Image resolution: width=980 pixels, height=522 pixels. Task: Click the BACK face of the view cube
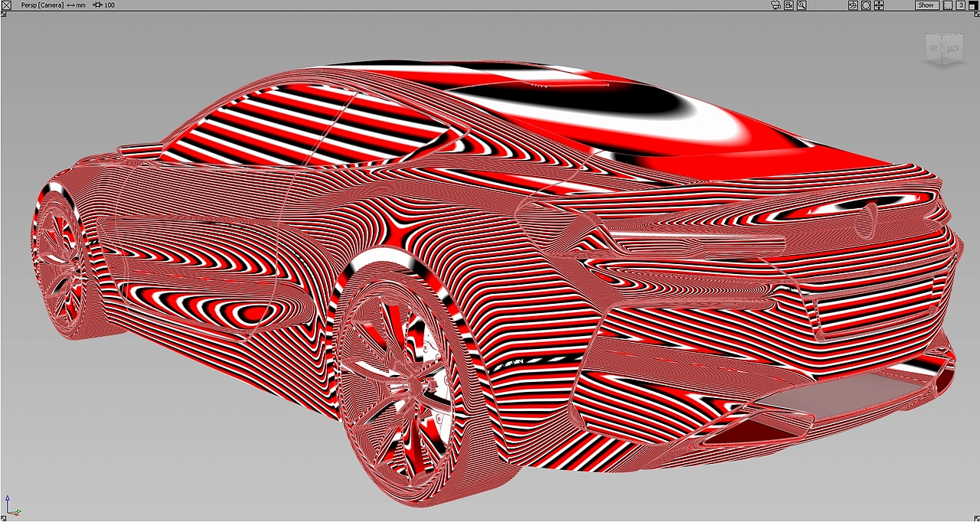pos(953,48)
